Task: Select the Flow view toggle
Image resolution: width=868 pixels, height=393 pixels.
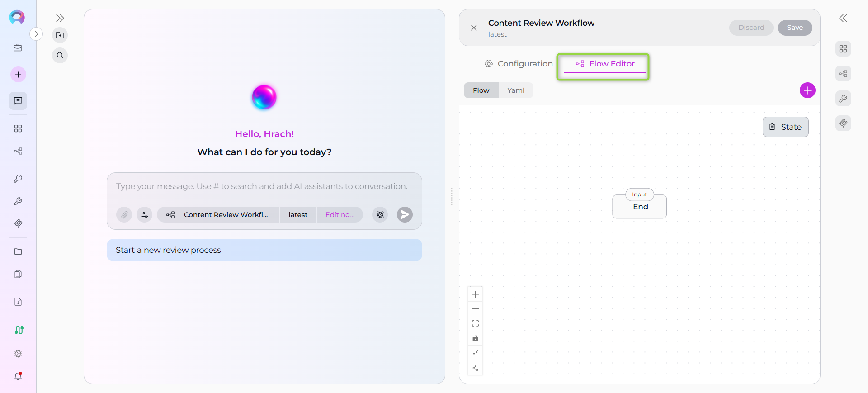Action: pos(481,90)
